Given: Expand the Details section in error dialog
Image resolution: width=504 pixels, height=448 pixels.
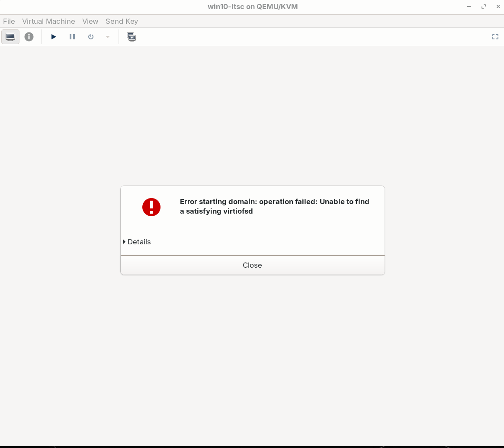Looking at the screenshot, I should point(137,242).
